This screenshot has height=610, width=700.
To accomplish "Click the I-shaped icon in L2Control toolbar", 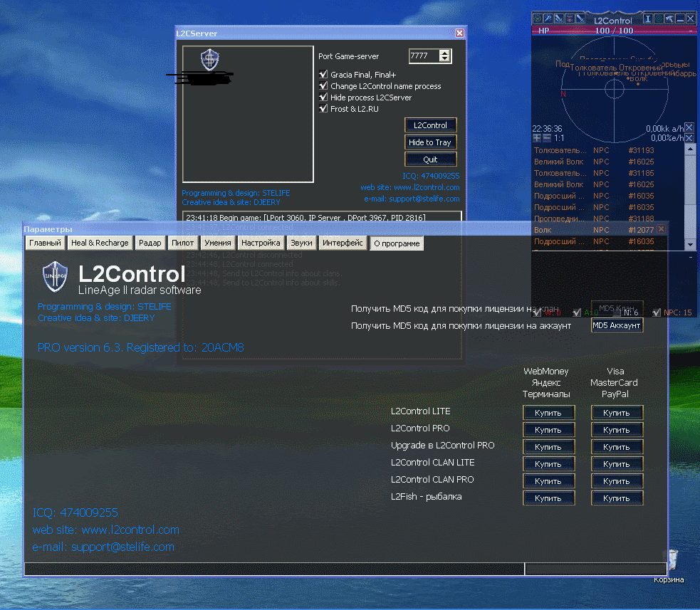I will click(x=648, y=19).
